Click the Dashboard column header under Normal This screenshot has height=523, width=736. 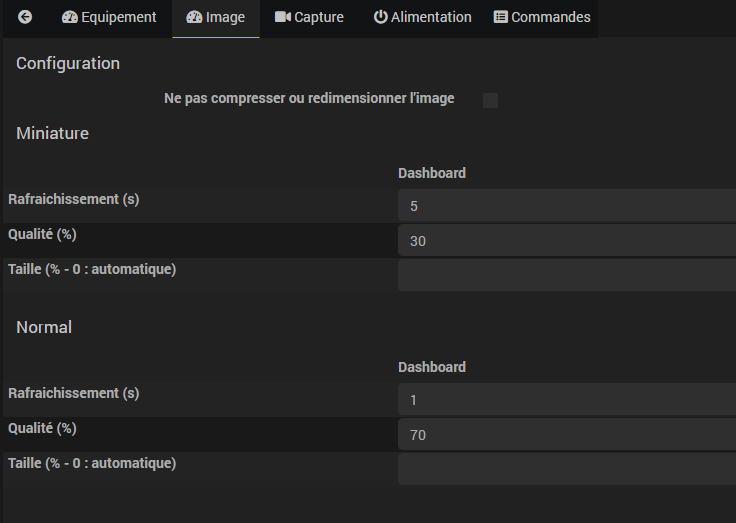tap(432, 367)
